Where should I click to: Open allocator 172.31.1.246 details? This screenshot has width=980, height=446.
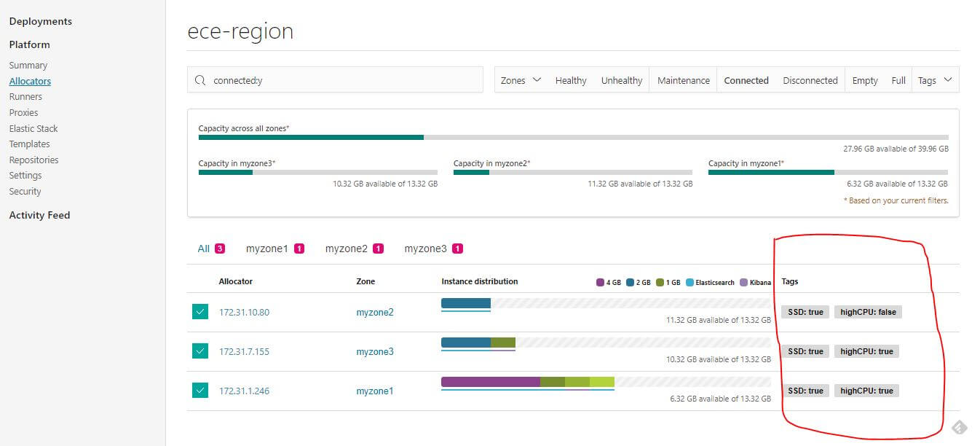point(244,391)
